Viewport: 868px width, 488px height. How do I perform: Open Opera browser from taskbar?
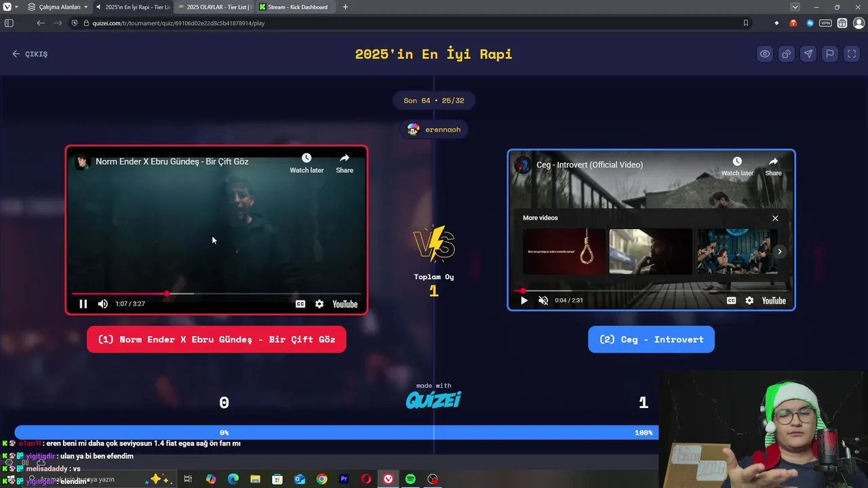(366, 479)
